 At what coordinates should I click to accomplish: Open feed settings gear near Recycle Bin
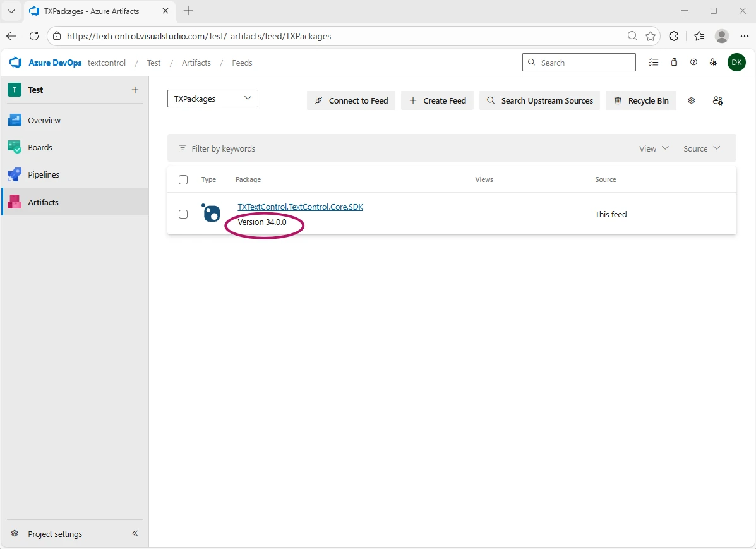coord(691,100)
